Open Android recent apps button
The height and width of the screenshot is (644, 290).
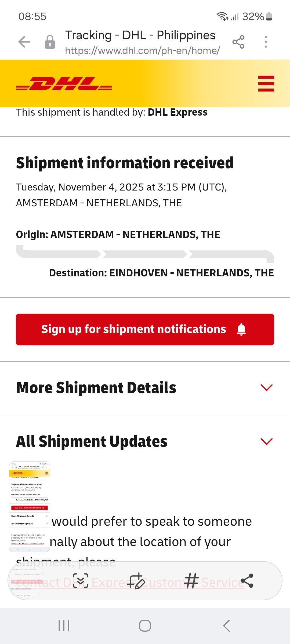click(x=64, y=626)
